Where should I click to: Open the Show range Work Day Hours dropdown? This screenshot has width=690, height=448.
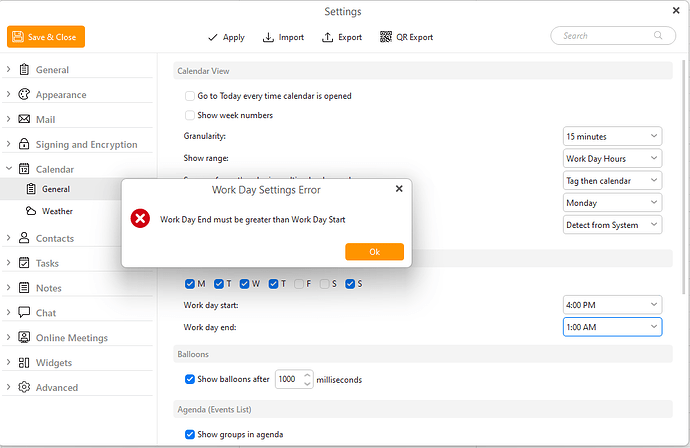pos(612,158)
